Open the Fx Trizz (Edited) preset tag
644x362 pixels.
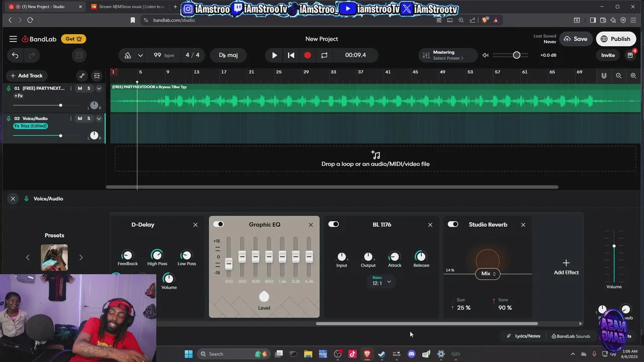click(x=31, y=126)
